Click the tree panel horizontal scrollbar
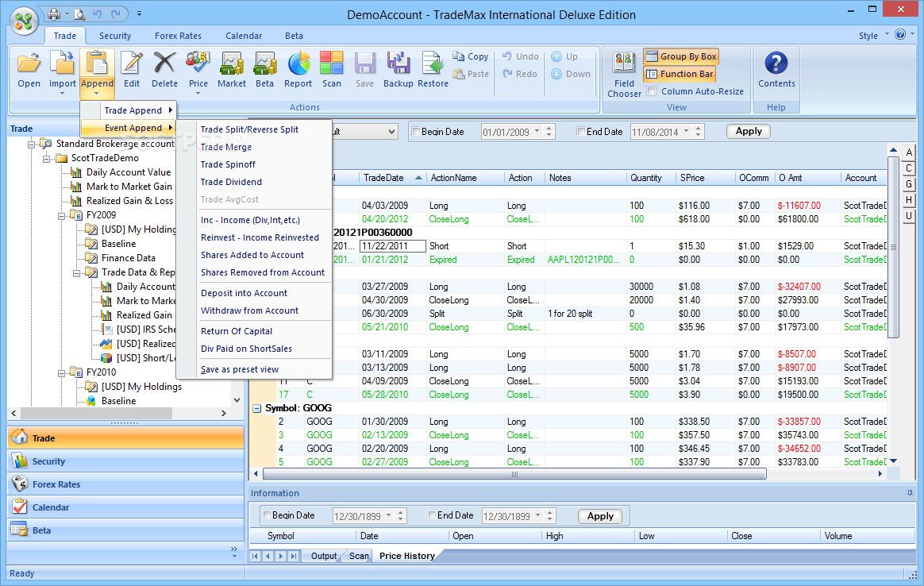This screenshot has height=586, width=924. coord(94,413)
